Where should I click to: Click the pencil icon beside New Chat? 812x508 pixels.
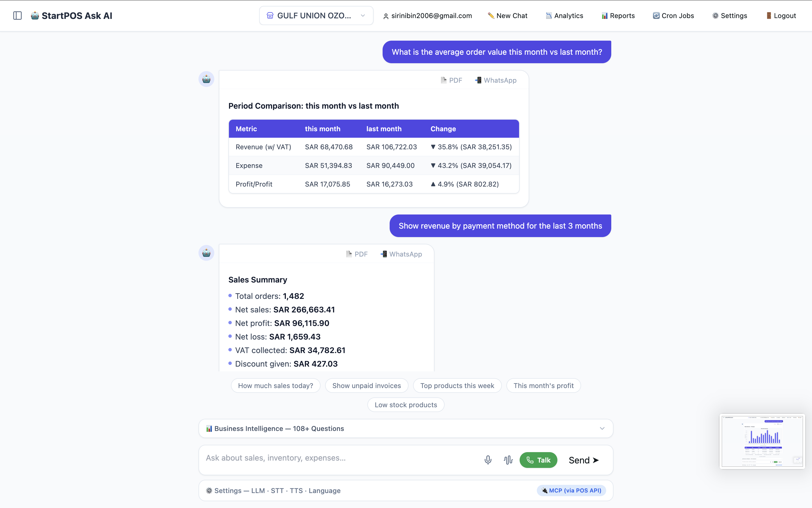coord(491,16)
